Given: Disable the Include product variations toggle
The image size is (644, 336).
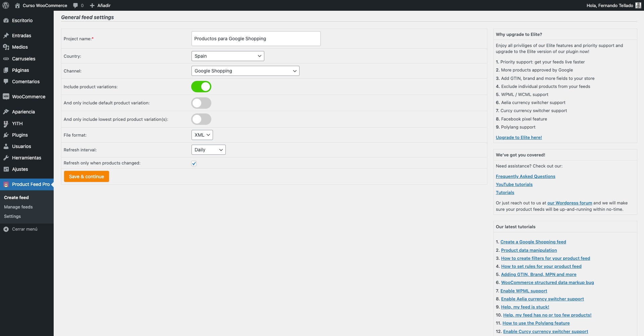Looking at the screenshot, I should tap(201, 86).
